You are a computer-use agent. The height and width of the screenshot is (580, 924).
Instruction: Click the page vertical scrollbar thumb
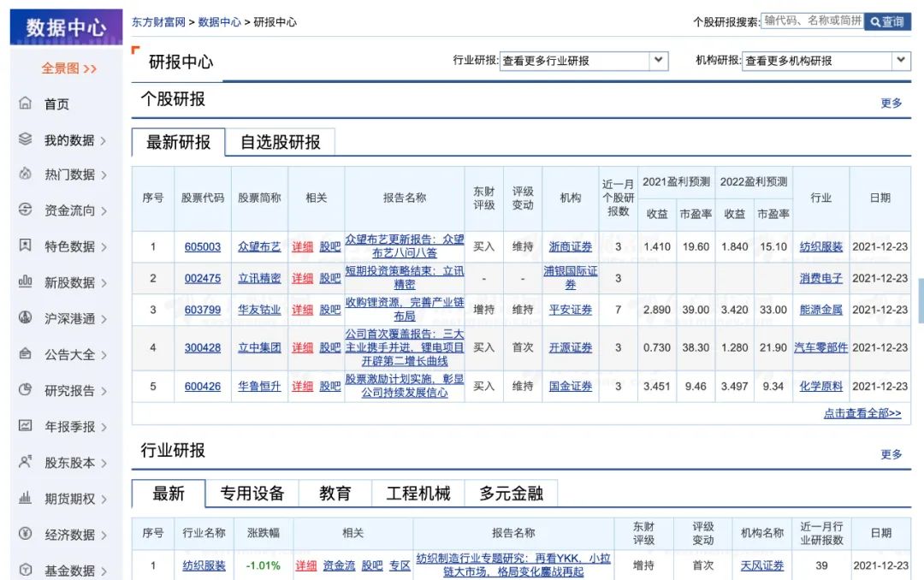[x=921, y=300]
